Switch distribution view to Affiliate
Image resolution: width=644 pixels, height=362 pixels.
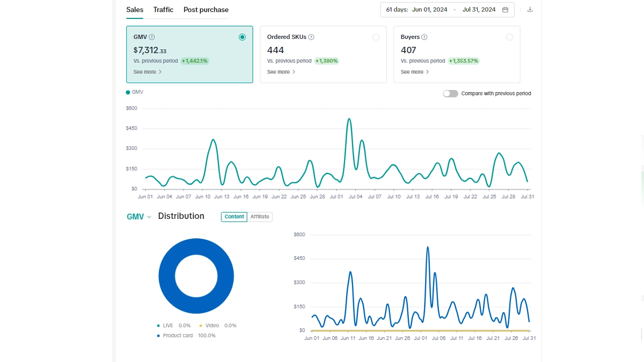pos(259,217)
